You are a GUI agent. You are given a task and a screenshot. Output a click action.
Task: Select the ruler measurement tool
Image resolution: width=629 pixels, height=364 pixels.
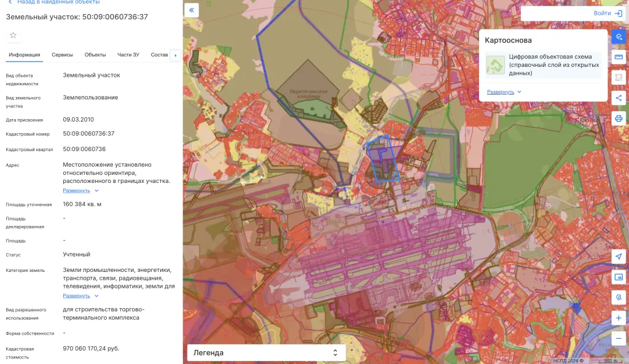[619, 57]
